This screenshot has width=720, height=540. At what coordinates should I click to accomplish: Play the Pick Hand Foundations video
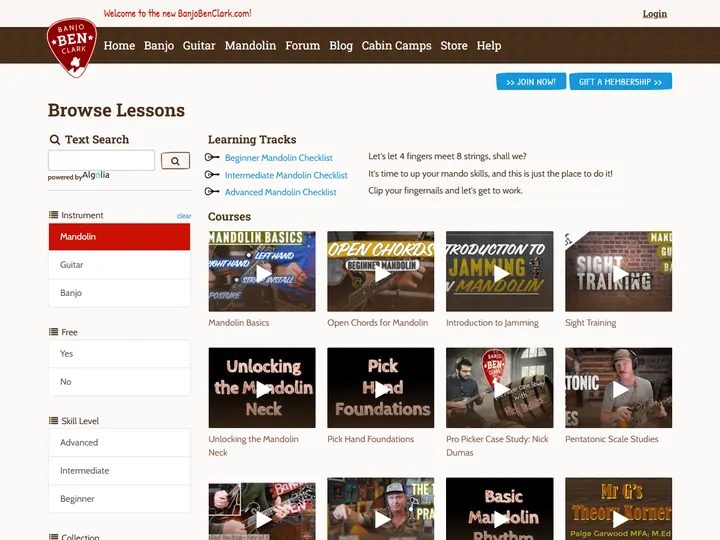tap(381, 388)
